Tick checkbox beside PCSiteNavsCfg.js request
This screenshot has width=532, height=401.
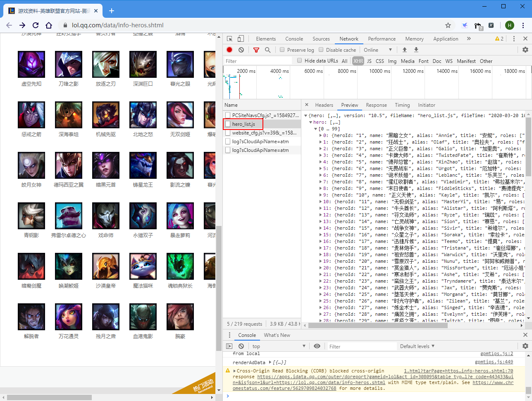tap(228, 115)
